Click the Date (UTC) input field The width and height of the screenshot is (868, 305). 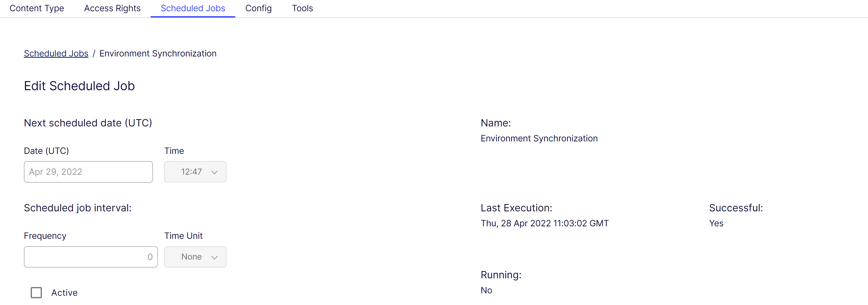[x=88, y=172]
